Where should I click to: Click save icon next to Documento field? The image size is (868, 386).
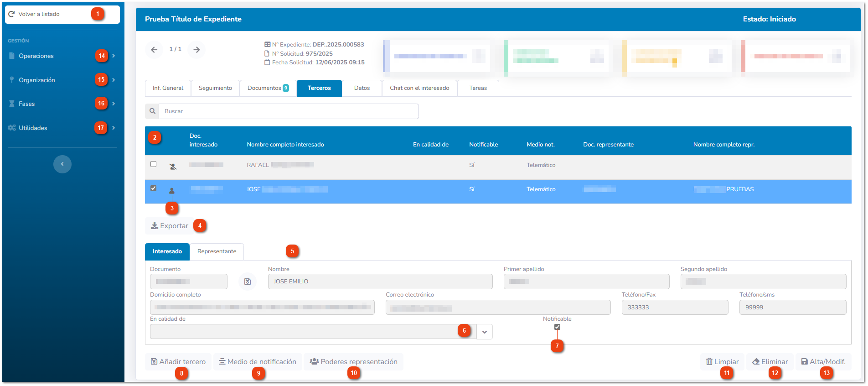tap(248, 282)
